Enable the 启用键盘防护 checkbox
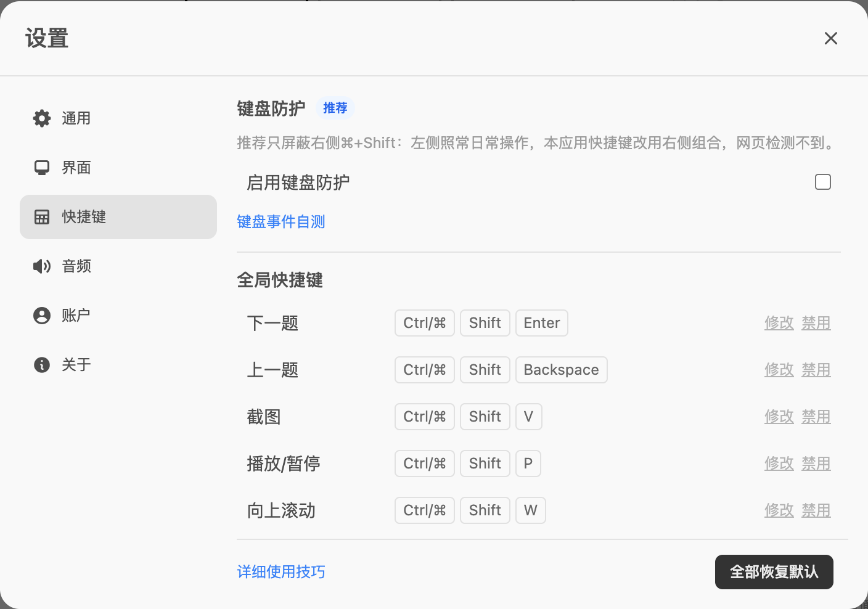 (823, 182)
